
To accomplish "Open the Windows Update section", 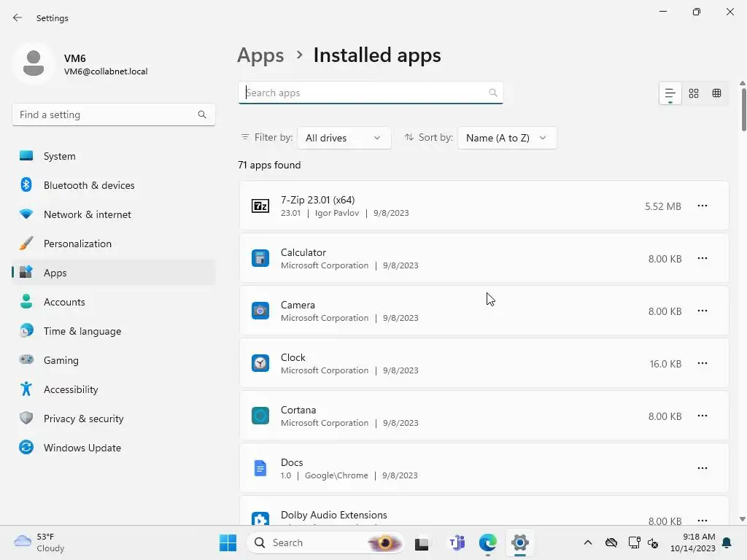I will [82, 448].
